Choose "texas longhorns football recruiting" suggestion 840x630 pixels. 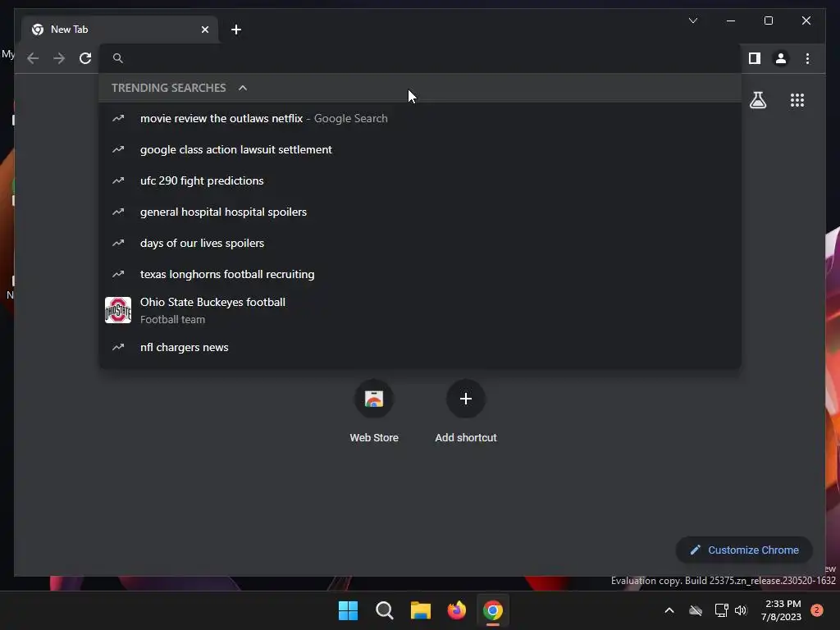[x=420, y=274]
